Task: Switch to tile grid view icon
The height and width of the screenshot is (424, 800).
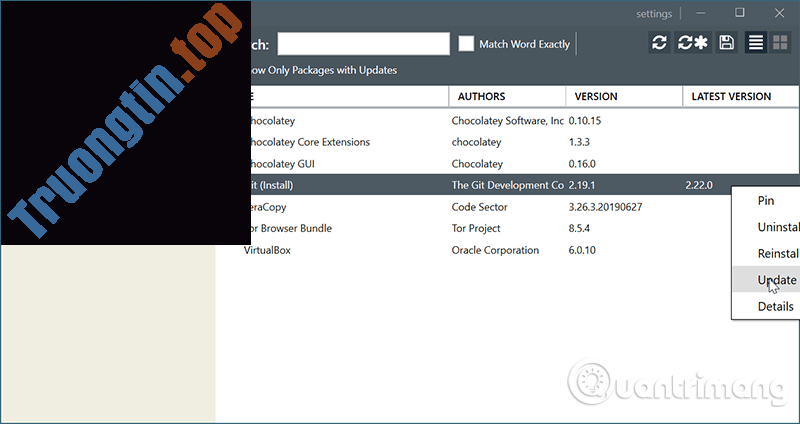Action: pyautogui.click(x=780, y=43)
